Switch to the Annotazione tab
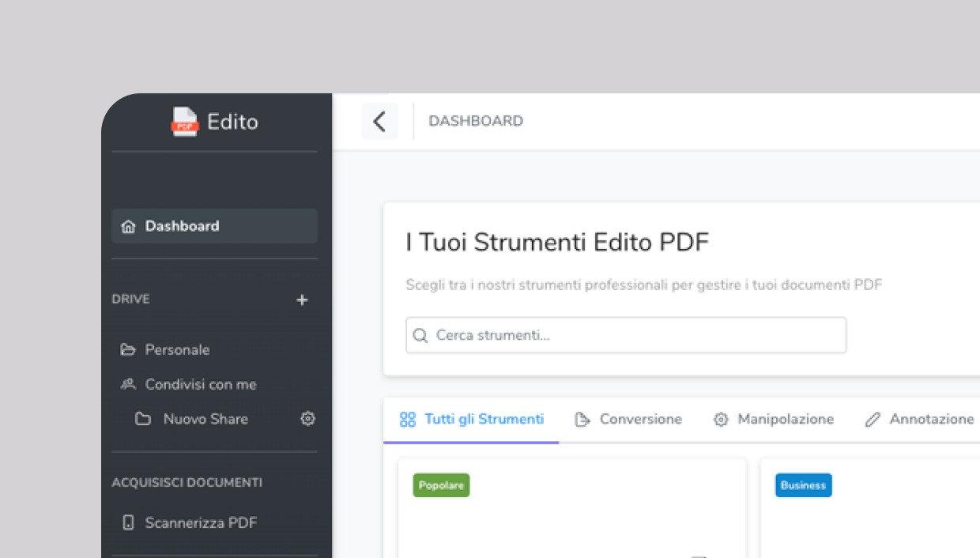980x558 pixels. click(920, 419)
